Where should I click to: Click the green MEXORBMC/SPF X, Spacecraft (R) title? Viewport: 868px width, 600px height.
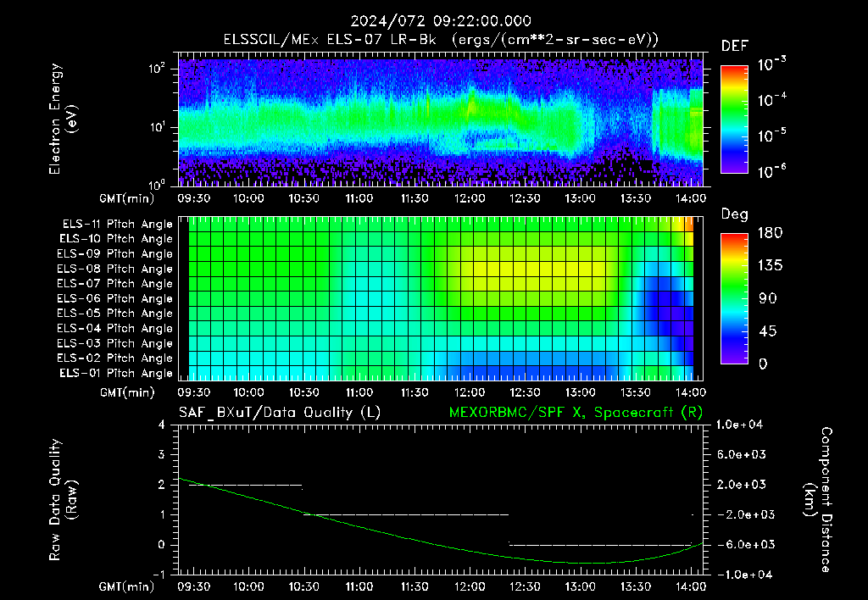click(x=576, y=413)
